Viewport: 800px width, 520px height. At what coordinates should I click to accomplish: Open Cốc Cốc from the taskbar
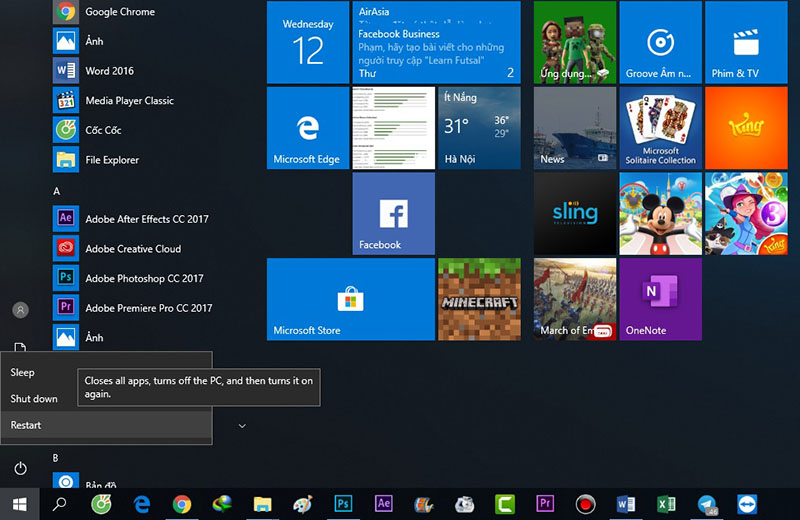(101, 504)
